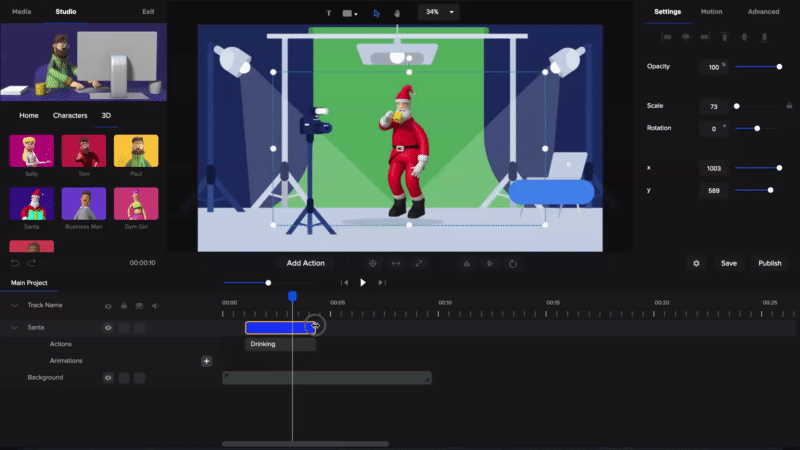Click Exit in the left panel
800x450 pixels.
click(148, 11)
